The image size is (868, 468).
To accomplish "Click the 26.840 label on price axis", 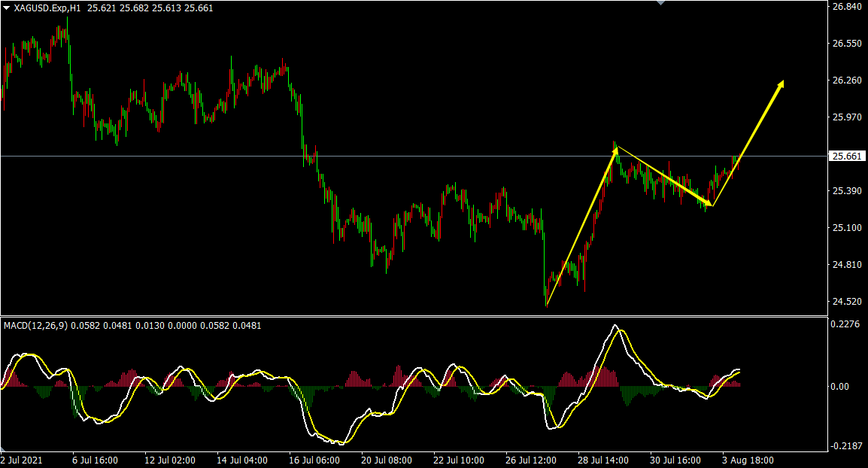I will pos(847,7).
